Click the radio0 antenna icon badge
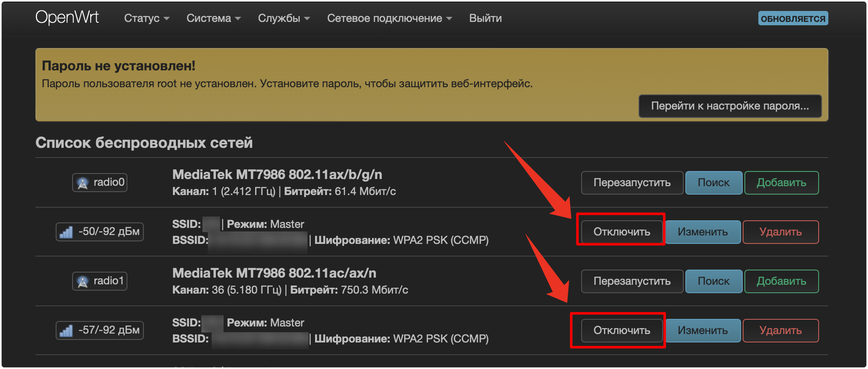This screenshot has height=369, width=868. click(100, 182)
